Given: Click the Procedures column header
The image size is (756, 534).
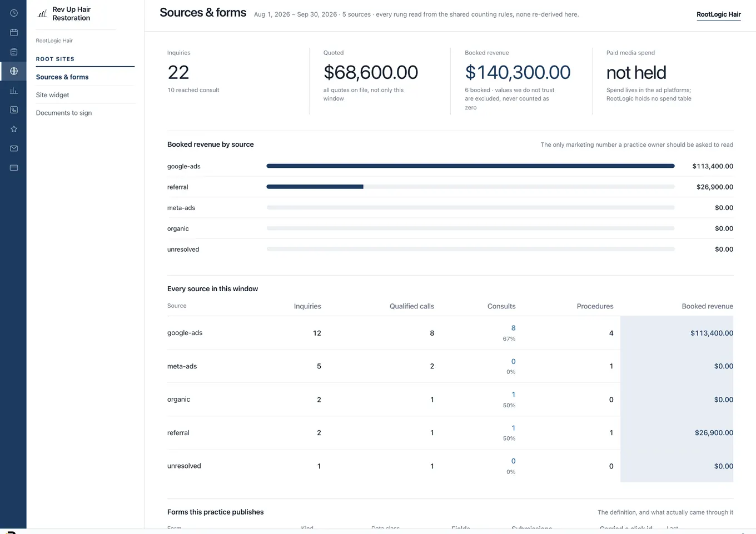Looking at the screenshot, I should click(595, 306).
